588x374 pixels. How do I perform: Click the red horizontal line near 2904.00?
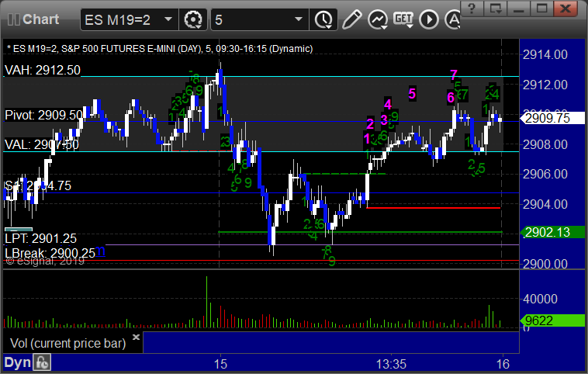(x=434, y=207)
